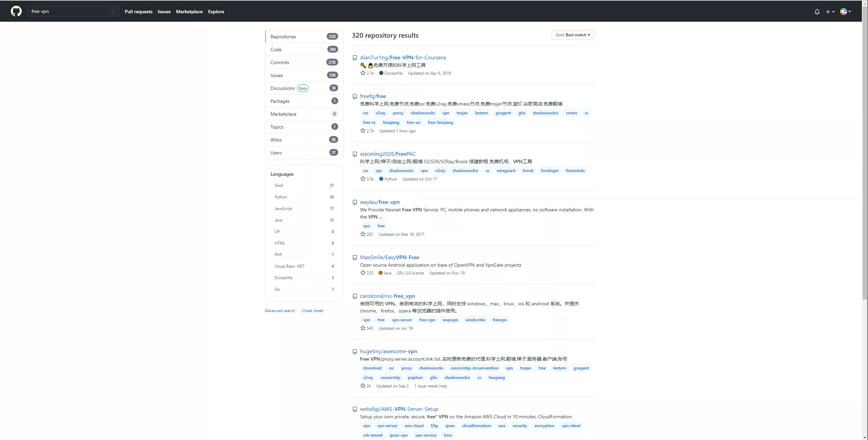Open carolcoral/no-free_vpn repository link

[387, 296]
